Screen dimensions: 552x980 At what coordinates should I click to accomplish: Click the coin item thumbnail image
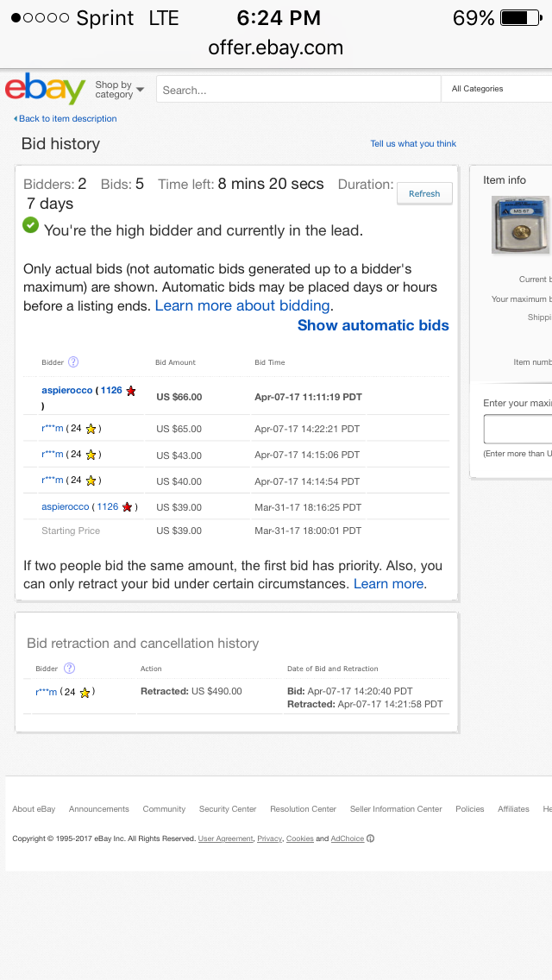(x=521, y=224)
